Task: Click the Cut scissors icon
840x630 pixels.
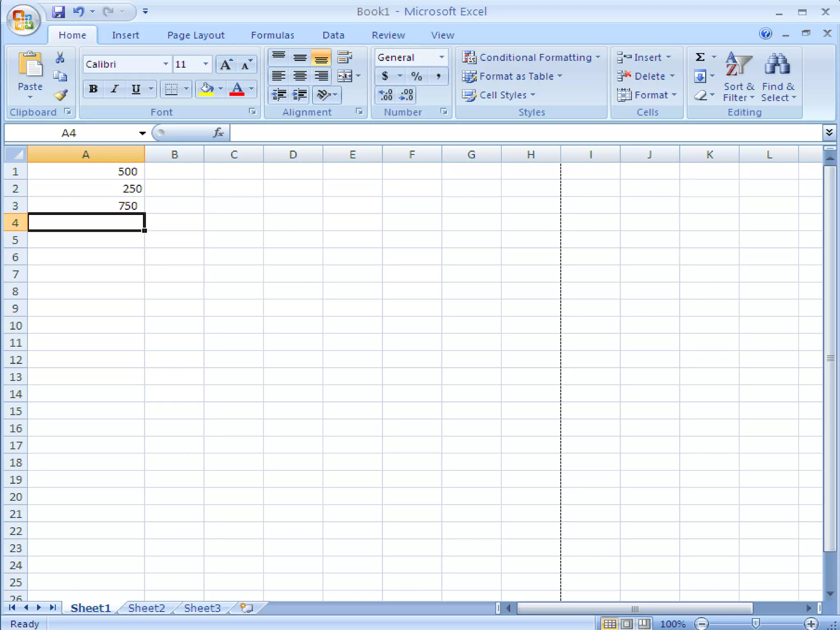Action: coord(60,58)
